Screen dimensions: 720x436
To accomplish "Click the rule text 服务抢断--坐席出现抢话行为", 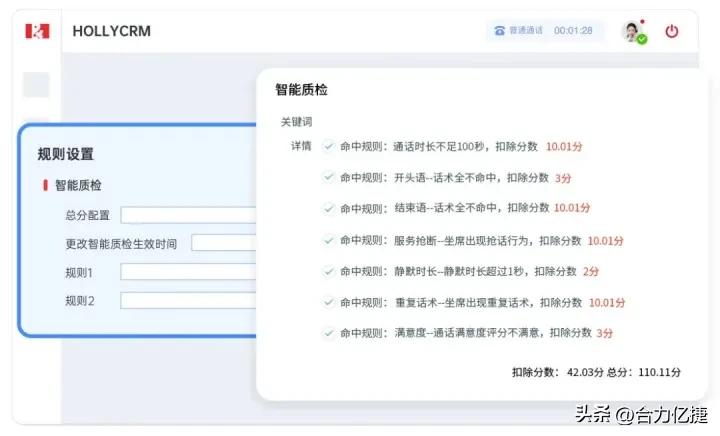I will [462, 240].
